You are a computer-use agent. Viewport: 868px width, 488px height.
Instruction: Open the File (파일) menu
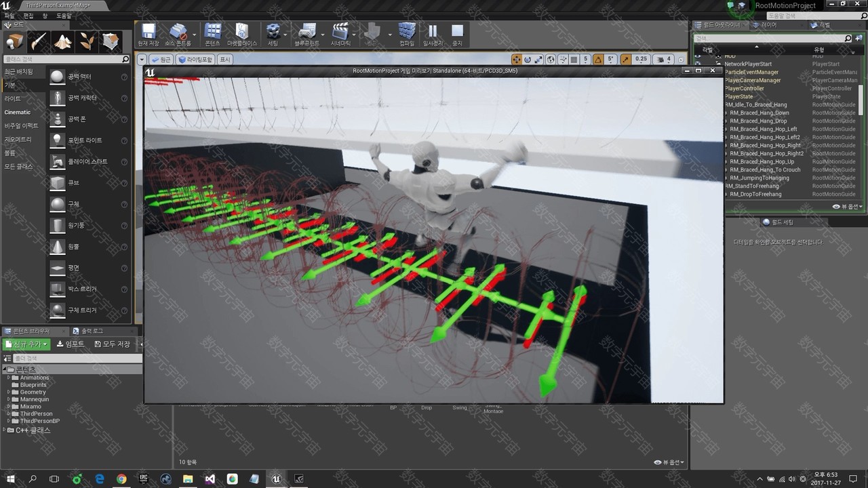tap(9, 15)
